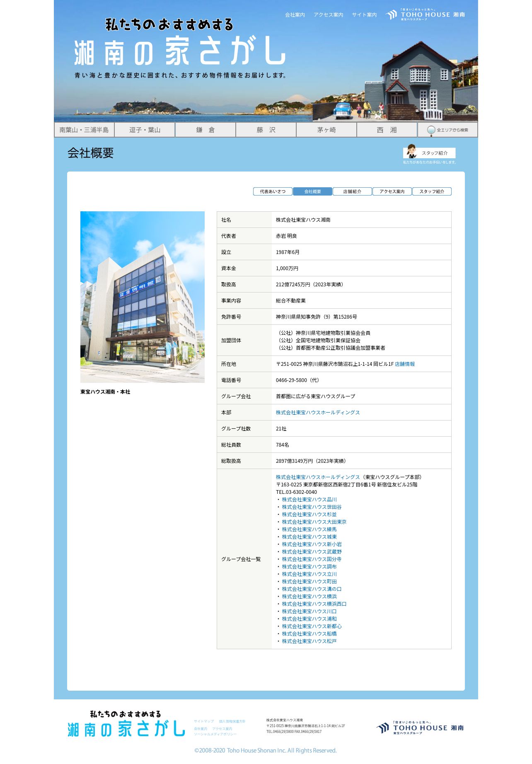The width and height of the screenshot is (532, 764).
Task: Open 株式会社東宝ハウス城東 link
Action: (x=309, y=537)
